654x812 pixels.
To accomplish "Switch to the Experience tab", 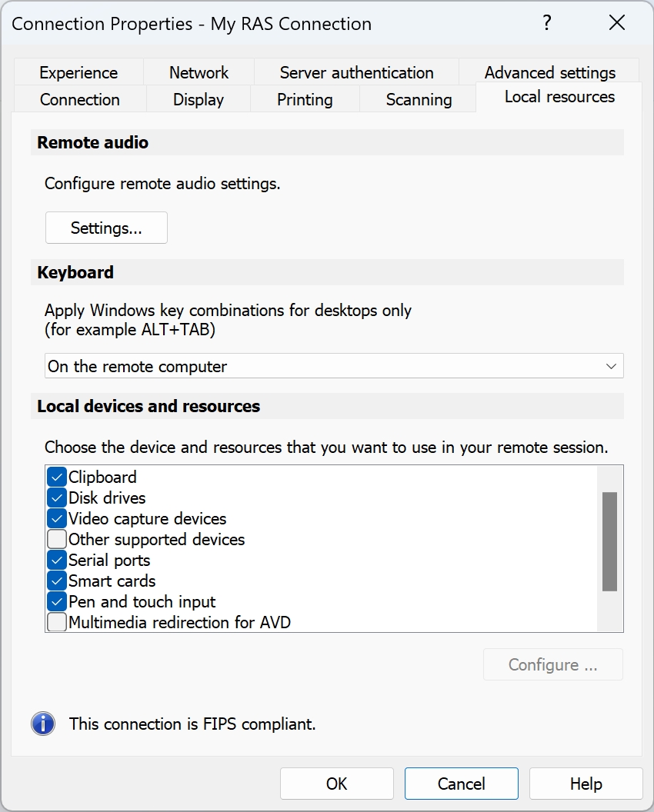I will coord(78,72).
